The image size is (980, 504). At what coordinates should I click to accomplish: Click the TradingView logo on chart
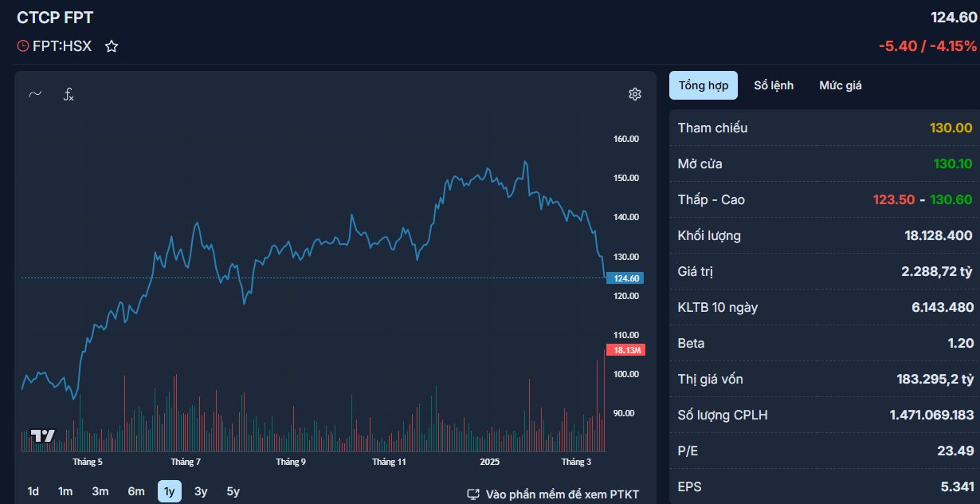pyautogui.click(x=42, y=435)
